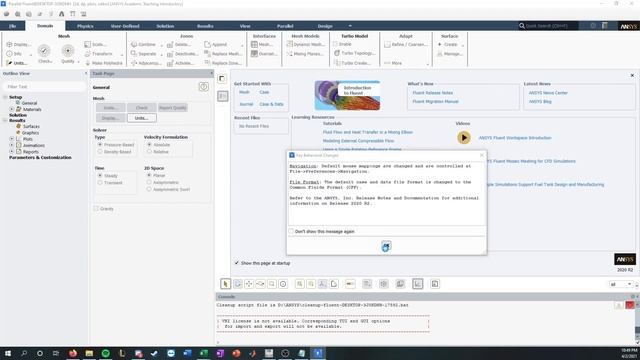Screen dimensions: 640x360
Task: Click the mesh Quality icon in ribbon
Action: coord(68,51)
